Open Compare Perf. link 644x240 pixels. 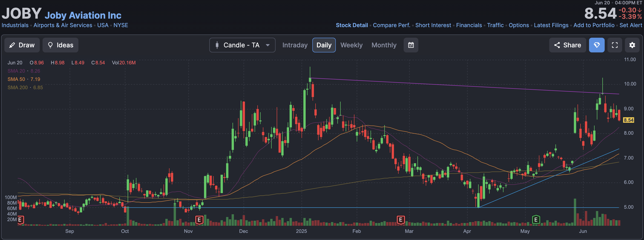point(391,25)
